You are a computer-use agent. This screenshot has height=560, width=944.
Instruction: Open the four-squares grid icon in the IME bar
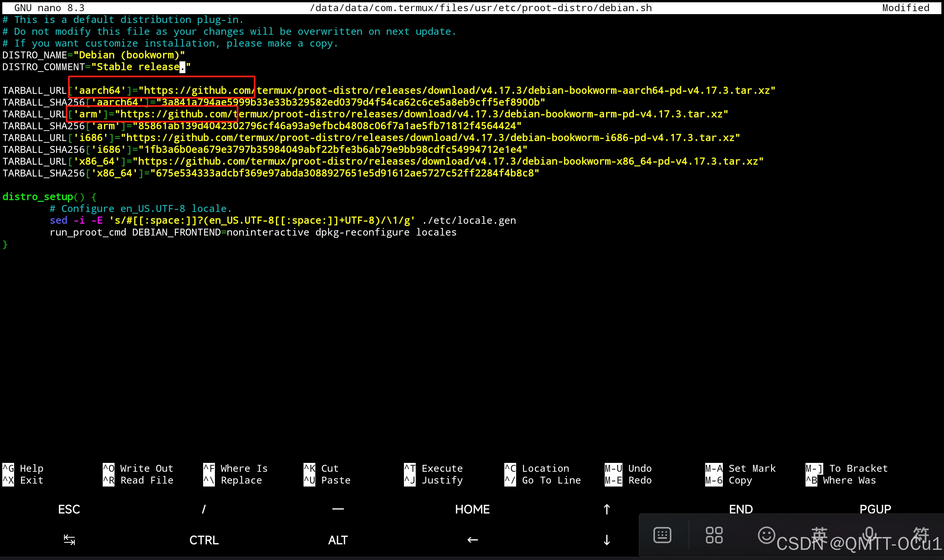(x=714, y=535)
